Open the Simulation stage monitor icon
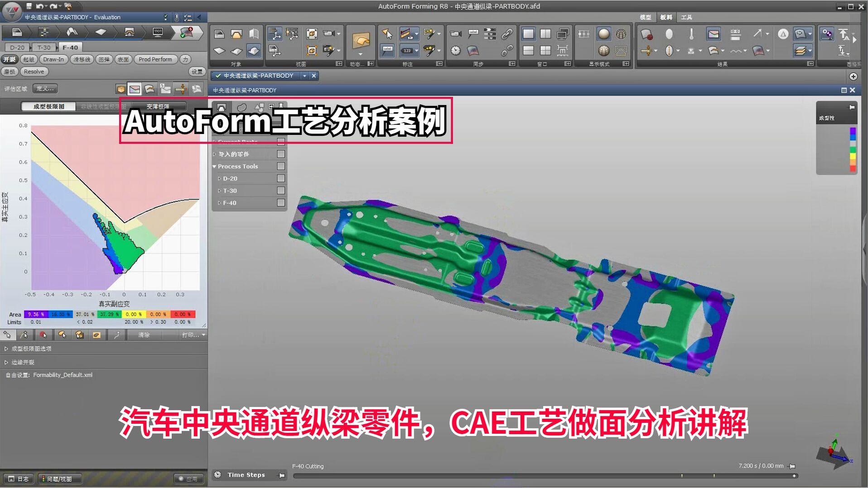The image size is (868, 488). [158, 32]
